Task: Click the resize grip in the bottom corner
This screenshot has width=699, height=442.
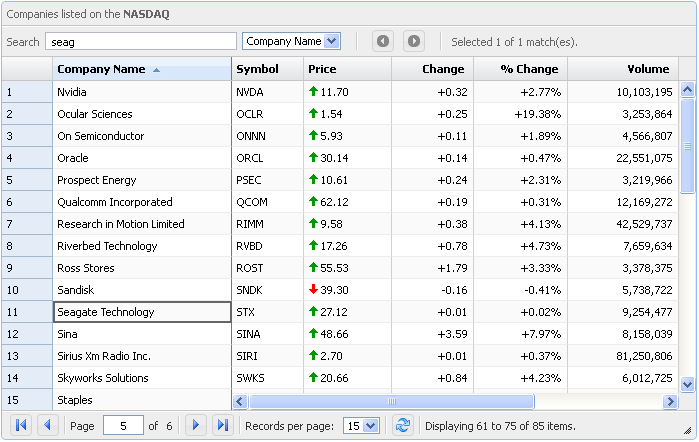Action: 687,431
